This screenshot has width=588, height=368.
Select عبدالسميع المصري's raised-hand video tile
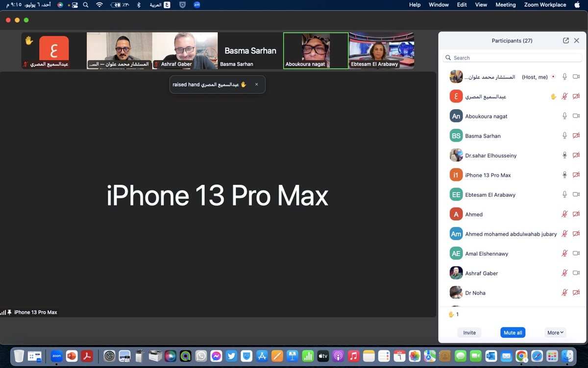(54, 50)
